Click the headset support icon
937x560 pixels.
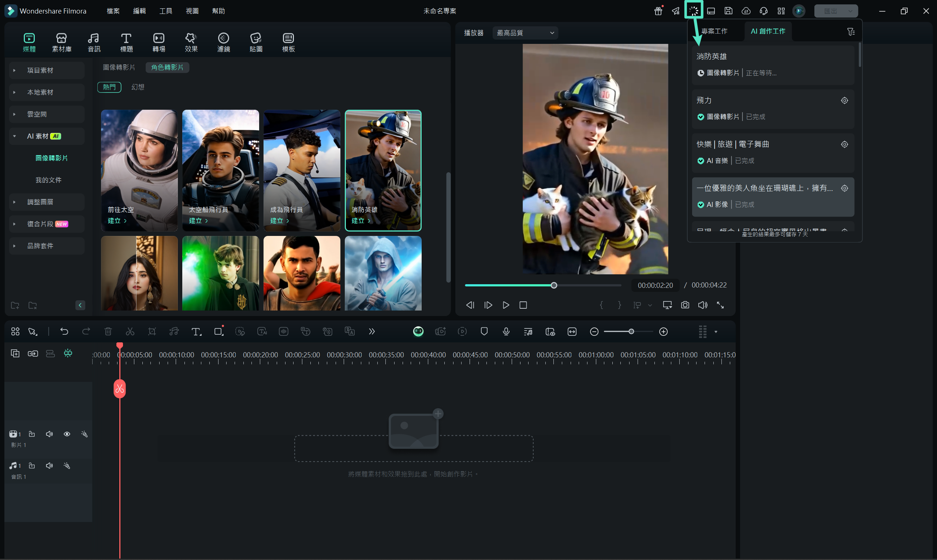coord(764,11)
